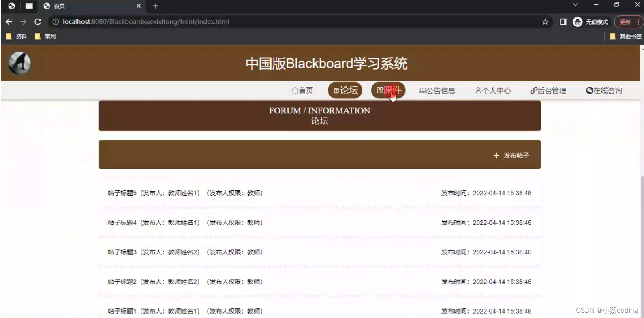This screenshot has width=644, height=318.
Task: Click the browser back arrow
Action: [x=9, y=22]
